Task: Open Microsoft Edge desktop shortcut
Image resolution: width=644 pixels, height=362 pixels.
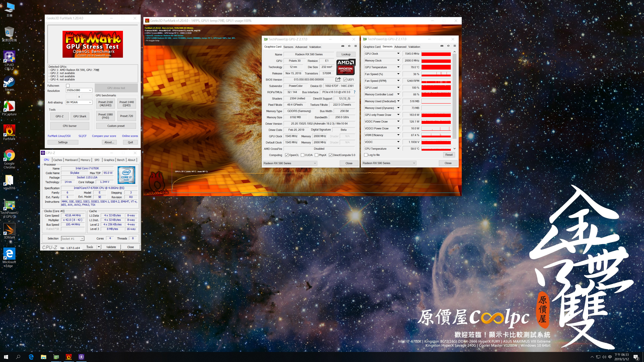Action: pyautogui.click(x=9, y=257)
